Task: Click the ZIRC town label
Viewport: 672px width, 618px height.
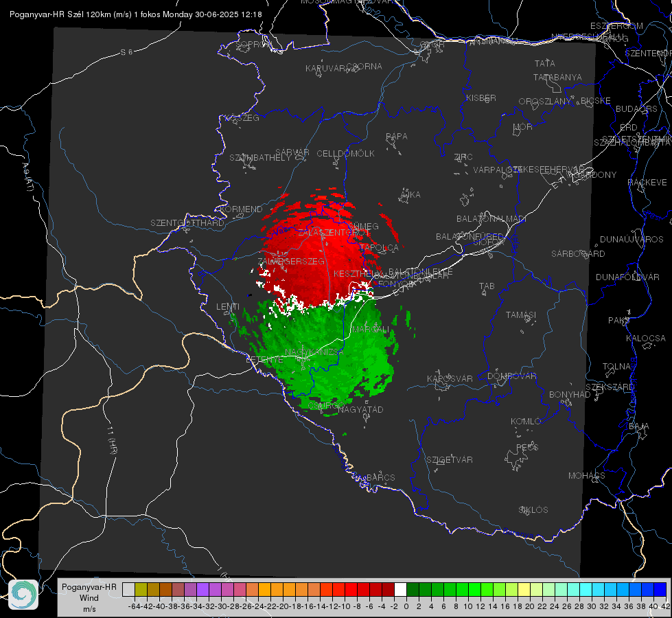Action: tap(463, 157)
